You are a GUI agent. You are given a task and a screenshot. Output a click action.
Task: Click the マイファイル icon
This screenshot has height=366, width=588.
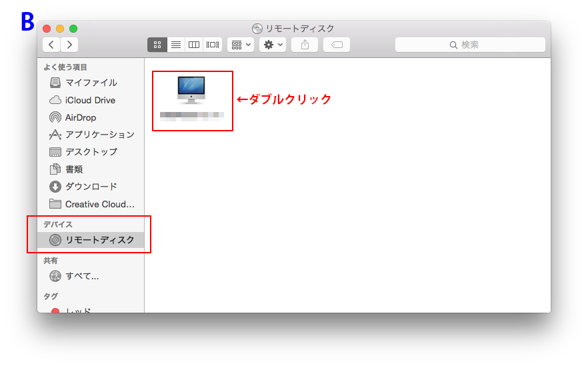pyautogui.click(x=55, y=83)
